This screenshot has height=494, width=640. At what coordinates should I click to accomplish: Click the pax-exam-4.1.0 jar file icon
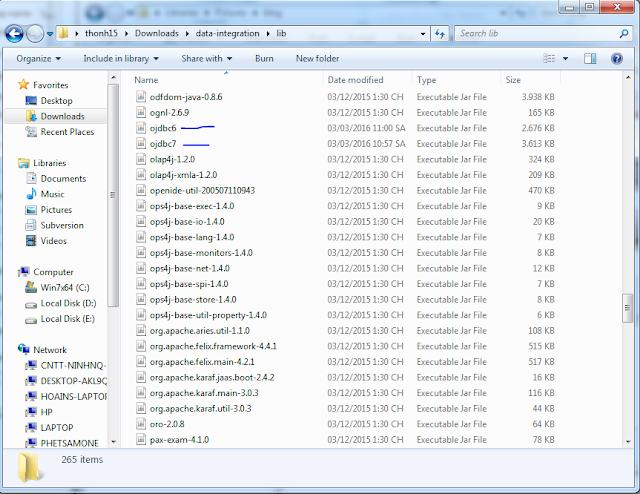tap(141, 440)
